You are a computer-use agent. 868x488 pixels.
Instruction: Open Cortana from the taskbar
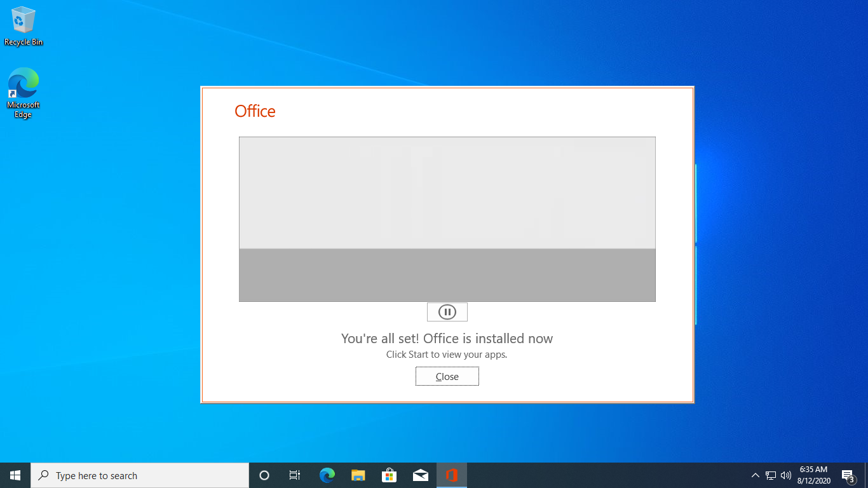[x=264, y=475]
